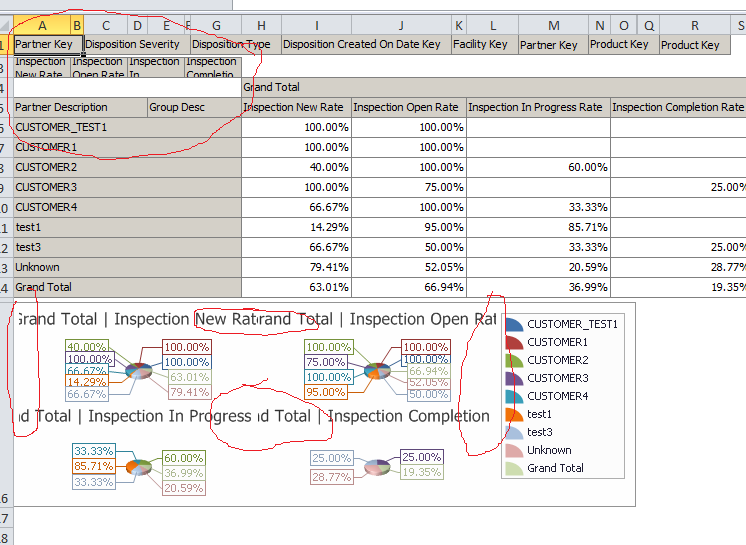Click the Grand Total column group header cell

point(494,88)
